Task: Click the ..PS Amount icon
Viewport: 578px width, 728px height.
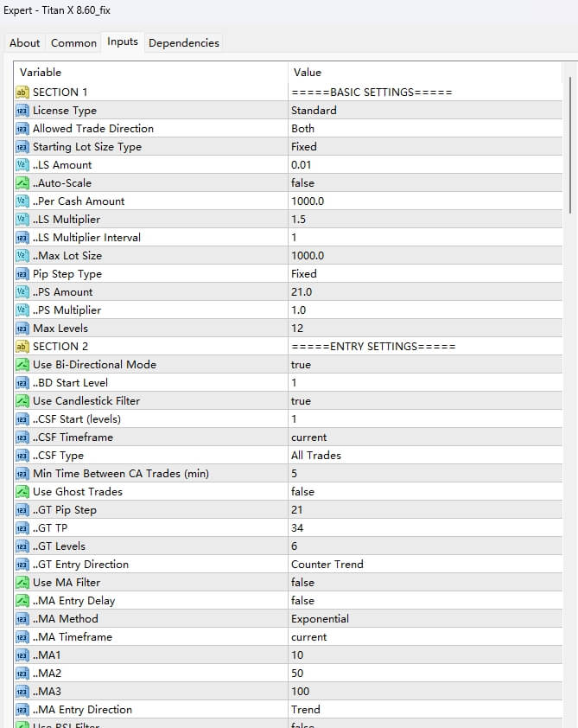Action: [x=22, y=292]
